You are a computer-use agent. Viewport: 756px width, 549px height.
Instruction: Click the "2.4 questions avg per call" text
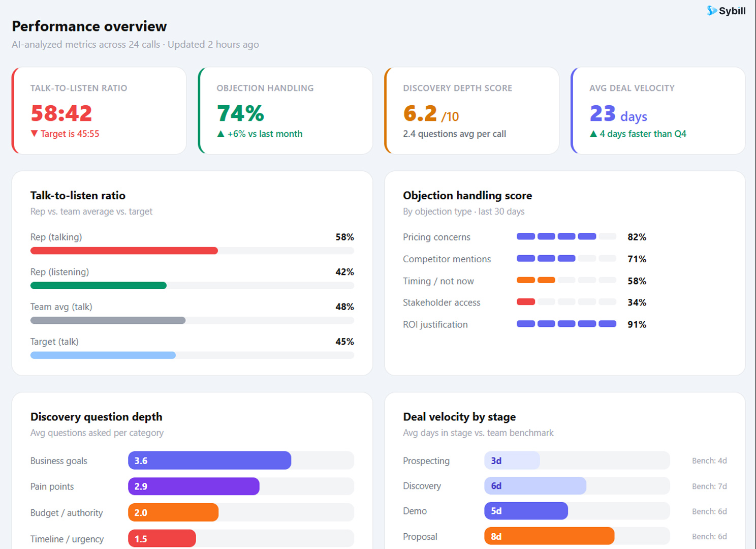coord(455,134)
